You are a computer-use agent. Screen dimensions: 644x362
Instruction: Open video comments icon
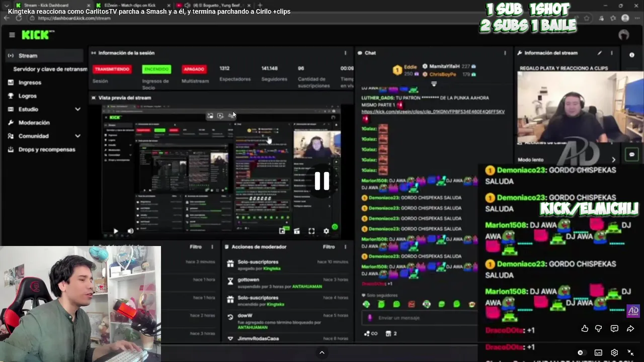[x=614, y=328]
